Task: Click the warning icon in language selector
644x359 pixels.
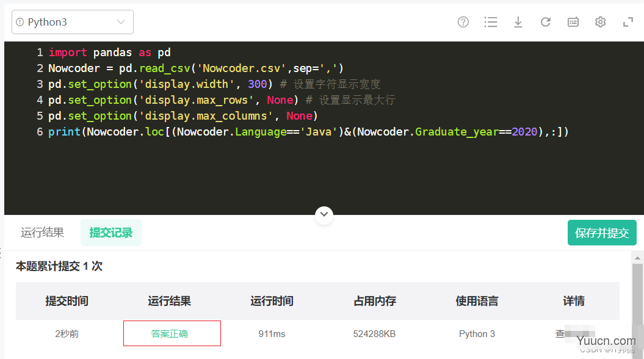Action: pos(20,22)
